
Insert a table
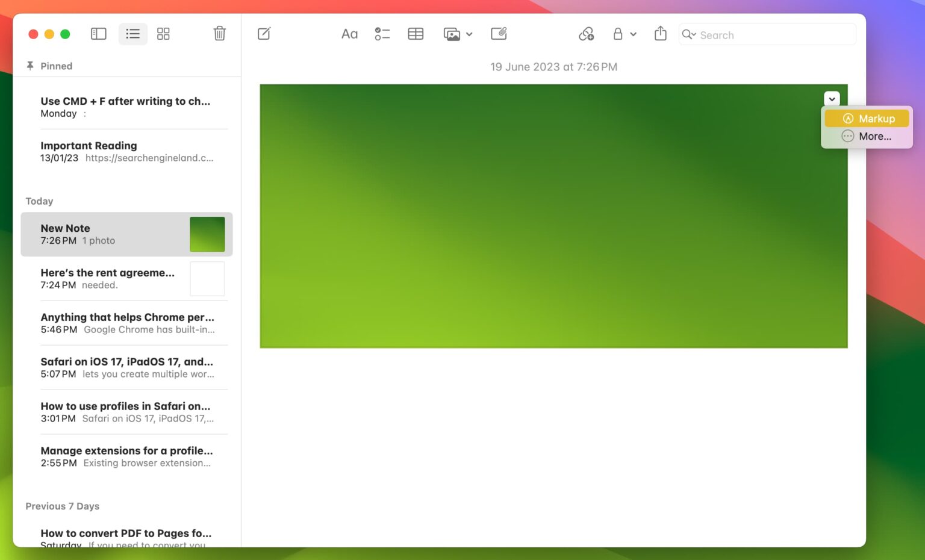[416, 34]
